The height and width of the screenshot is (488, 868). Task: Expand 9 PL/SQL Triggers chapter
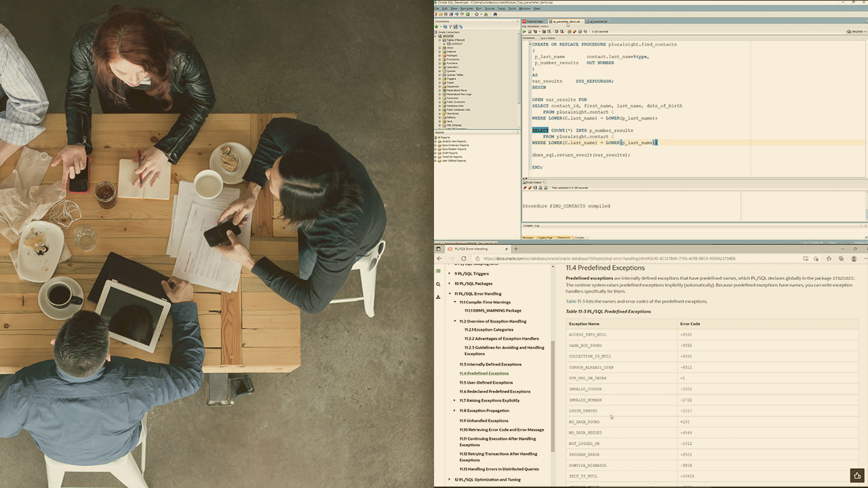pyautogui.click(x=450, y=274)
